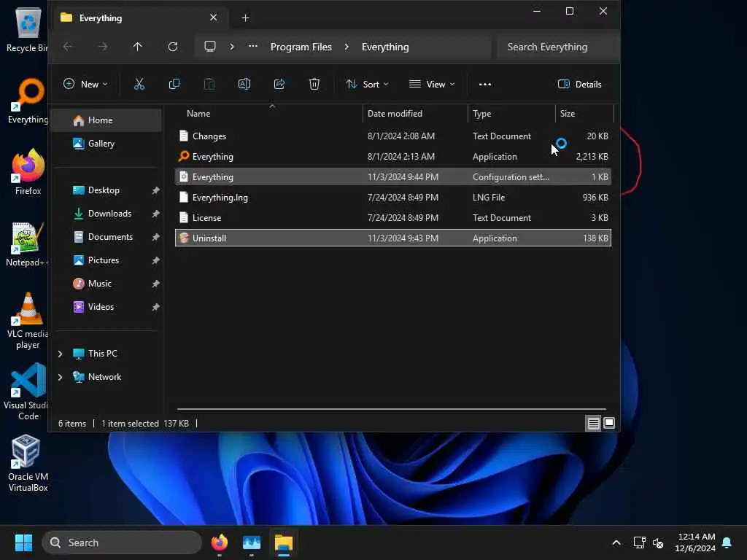Image resolution: width=747 pixels, height=560 pixels.
Task: Toggle the Details pane
Action: [x=579, y=85]
